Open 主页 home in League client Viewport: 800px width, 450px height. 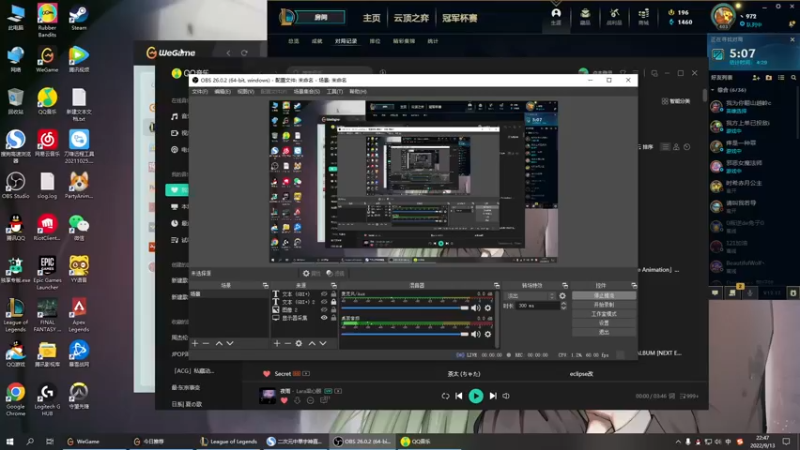click(x=371, y=18)
